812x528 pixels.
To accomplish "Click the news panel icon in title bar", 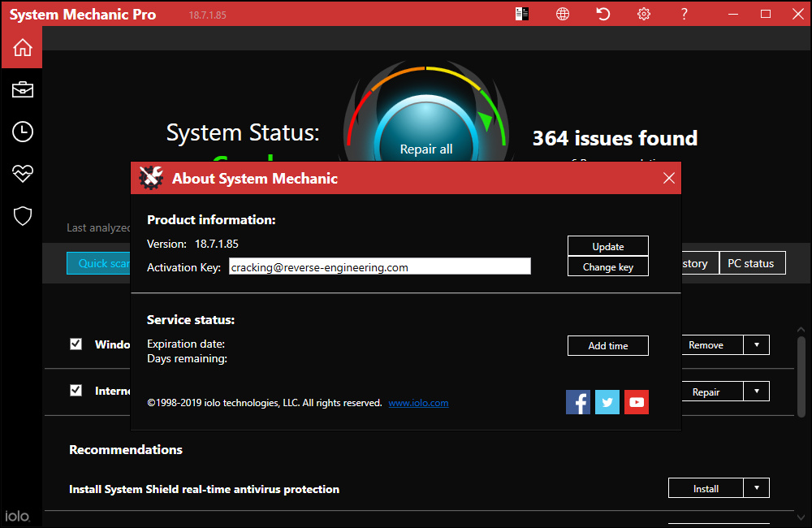I will 522,14.
